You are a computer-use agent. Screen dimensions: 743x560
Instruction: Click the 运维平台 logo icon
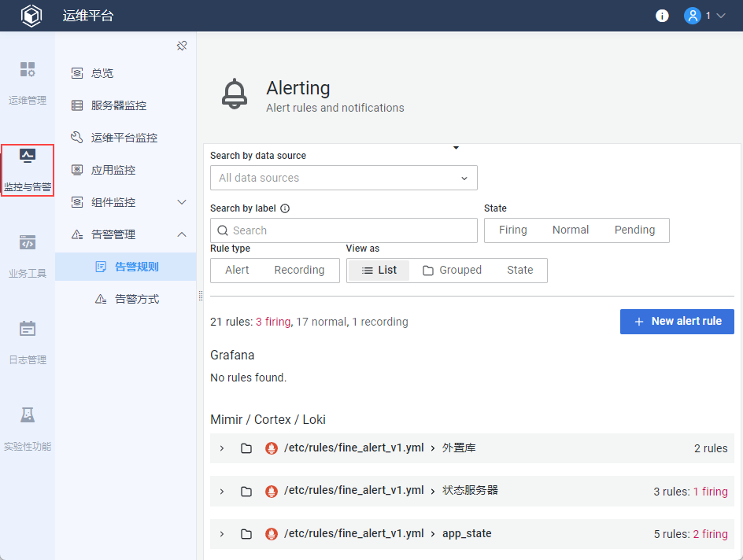click(31, 16)
